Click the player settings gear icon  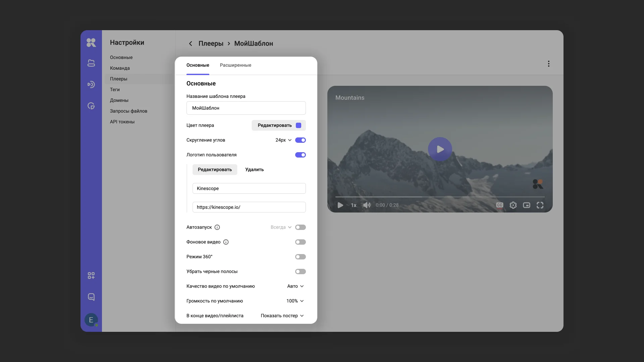(513, 205)
